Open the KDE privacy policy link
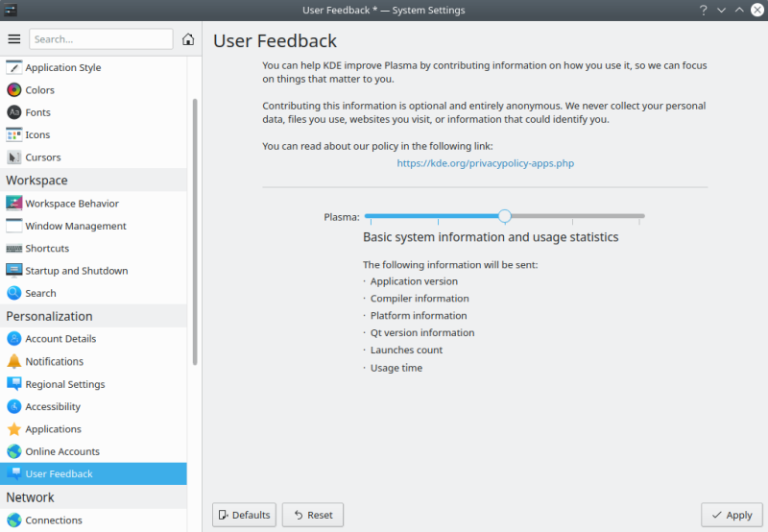The height and width of the screenshot is (532, 768). click(485, 163)
